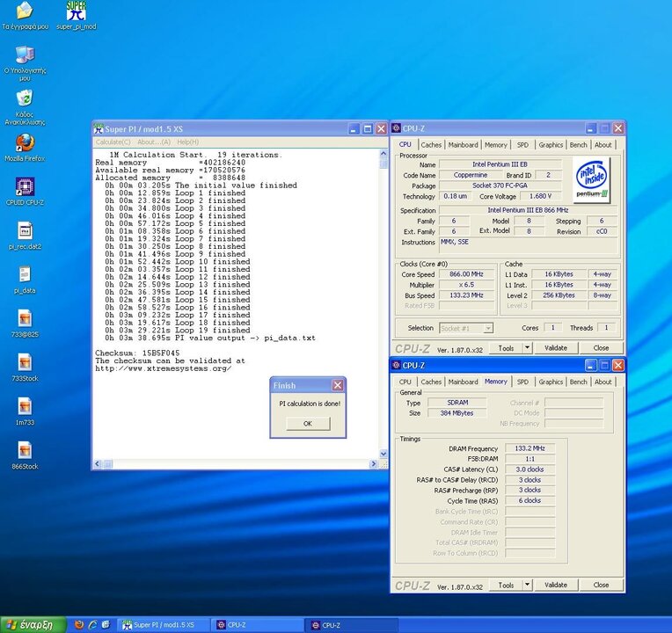Viewport: 672px width, 633px height.
Task: Open the Calculate menu in Super PI
Action: pos(113,142)
